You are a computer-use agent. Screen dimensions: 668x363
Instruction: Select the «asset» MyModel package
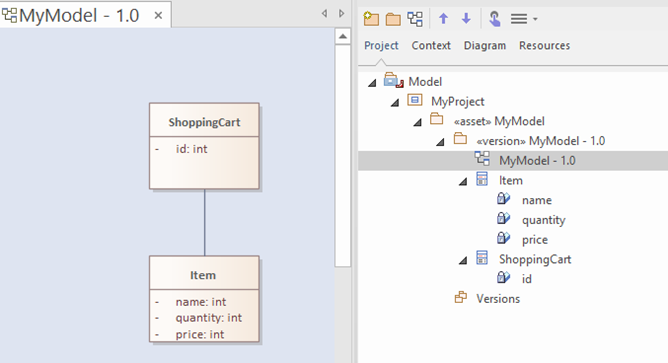(499, 121)
